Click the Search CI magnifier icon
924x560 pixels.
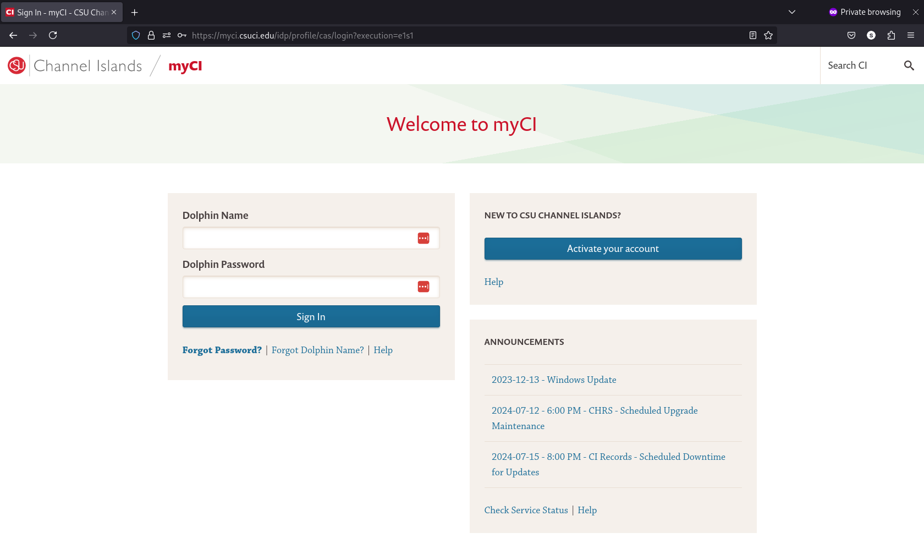point(909,65)
